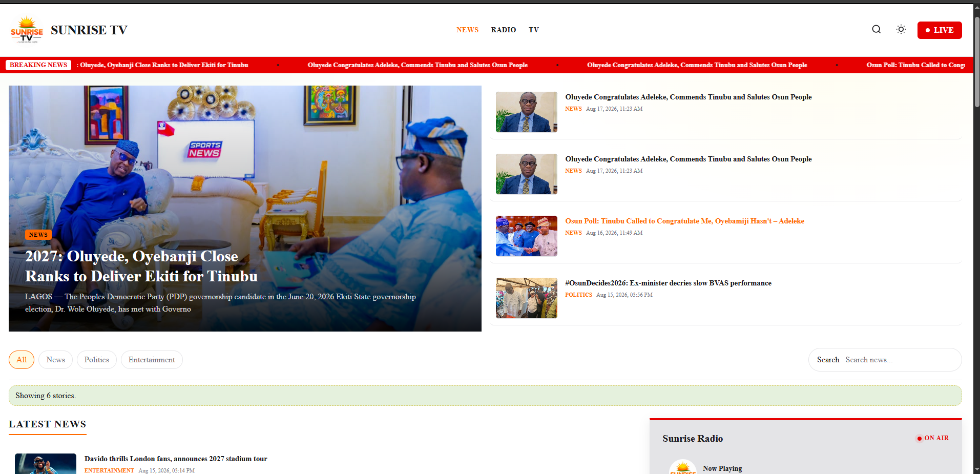Click the page vertical scrollbar

pos(976,61)
